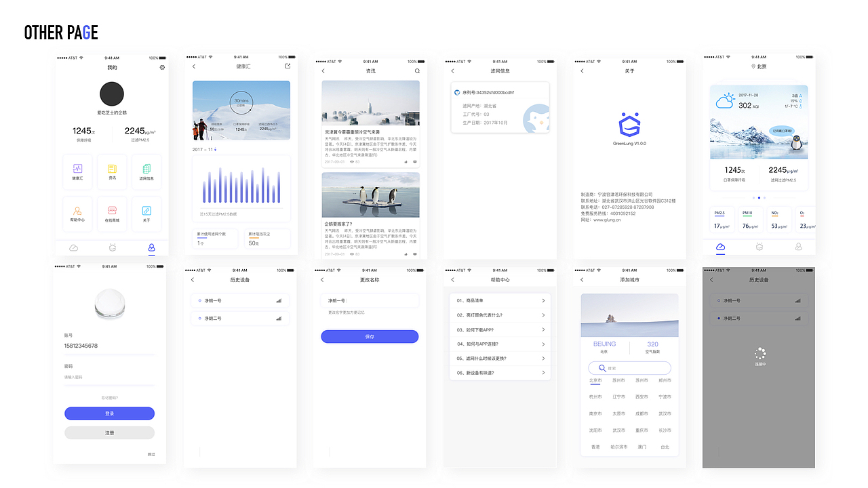Open 关于 about tile on 我的 screen
Viewport: 868px width, 488px height.
pos(146,214)
